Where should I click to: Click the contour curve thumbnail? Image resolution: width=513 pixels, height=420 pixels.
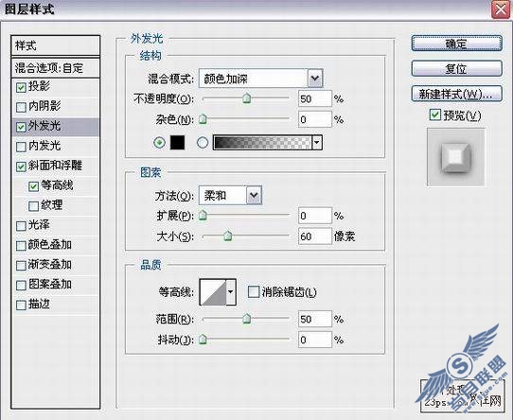click(213, 291)
